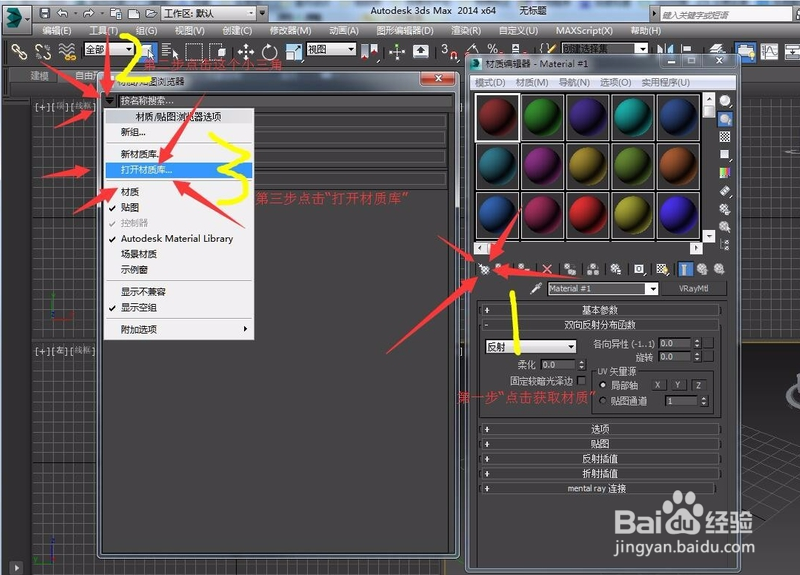Viewport: 800px width, 575px height.
Task: Open the material browser options triangle menu
Action: pos(109,101)
